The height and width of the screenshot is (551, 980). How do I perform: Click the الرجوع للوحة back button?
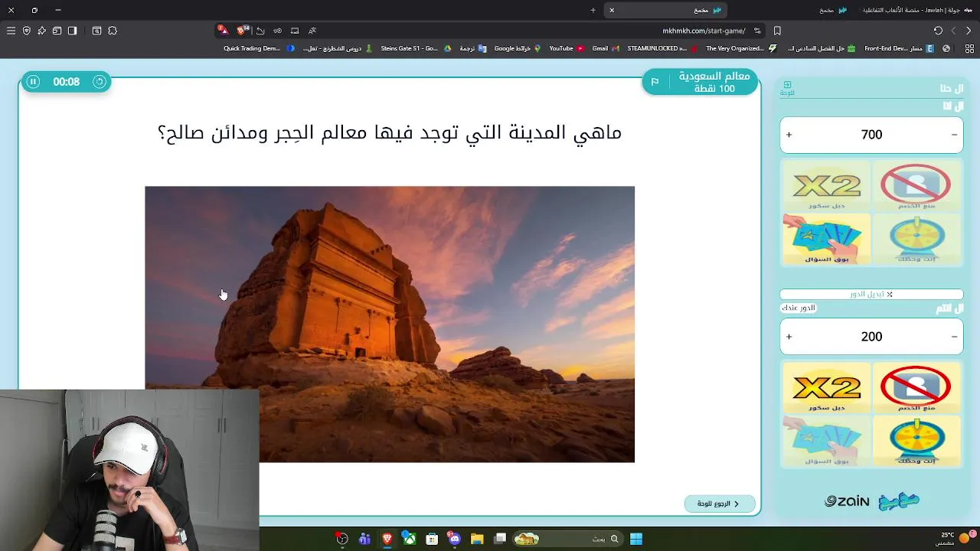point(719,504)
